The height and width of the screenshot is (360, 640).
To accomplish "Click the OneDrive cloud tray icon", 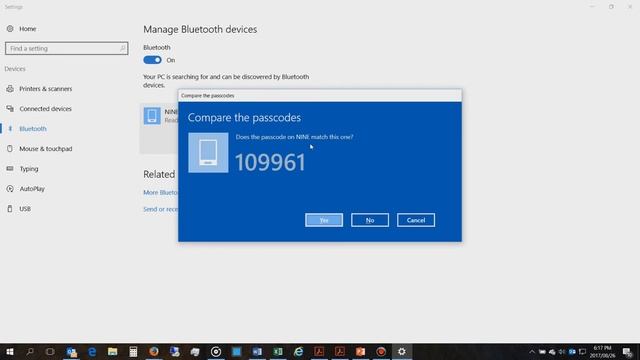I will [552, 352].
